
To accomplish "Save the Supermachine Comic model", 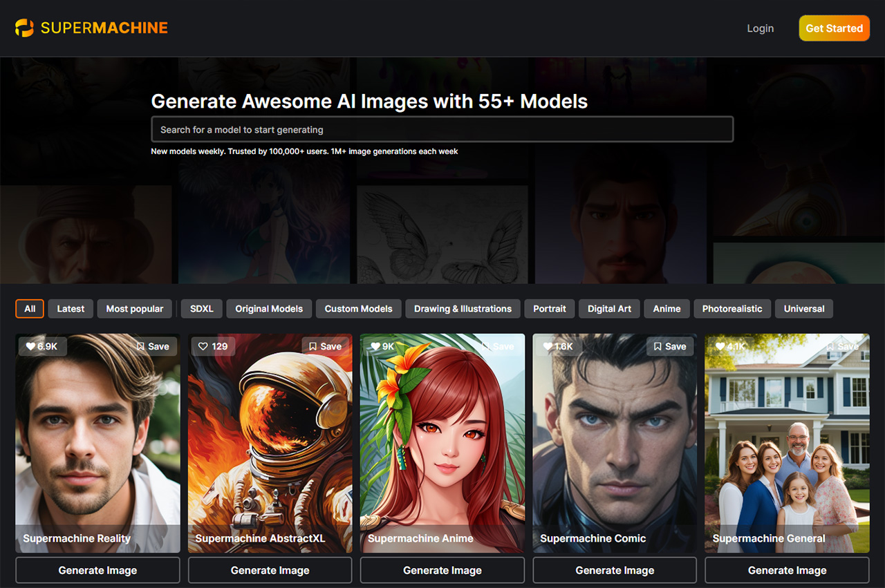I will point(670,346).
